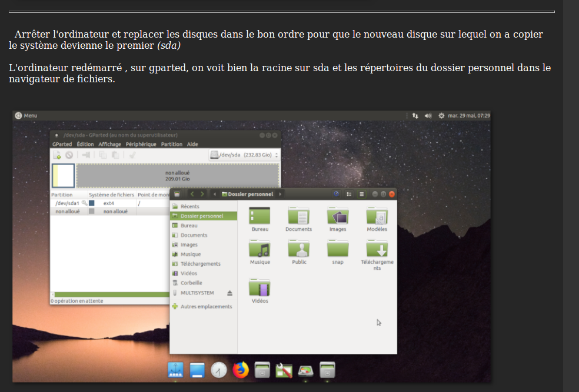Viewport: 579px width, 392px height.
Task: Click the paste partition icon in GParted
Action: point(115,155)
